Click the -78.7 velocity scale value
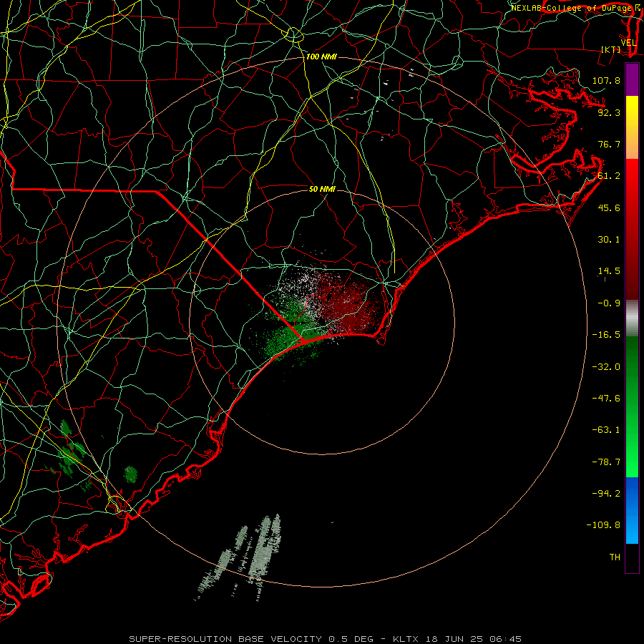The height and width of the screenshot is (644, 644). 606,462
